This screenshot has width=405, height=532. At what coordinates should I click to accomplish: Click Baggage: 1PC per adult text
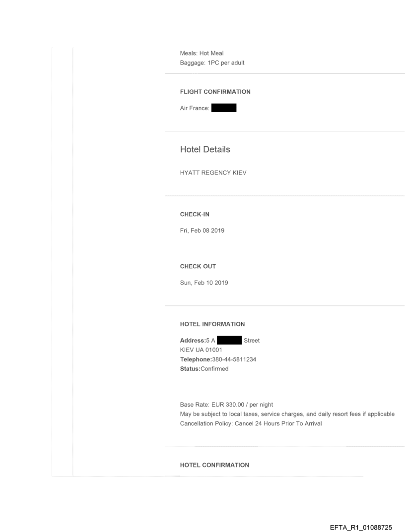pyautogui.click(x=211, y=62)
